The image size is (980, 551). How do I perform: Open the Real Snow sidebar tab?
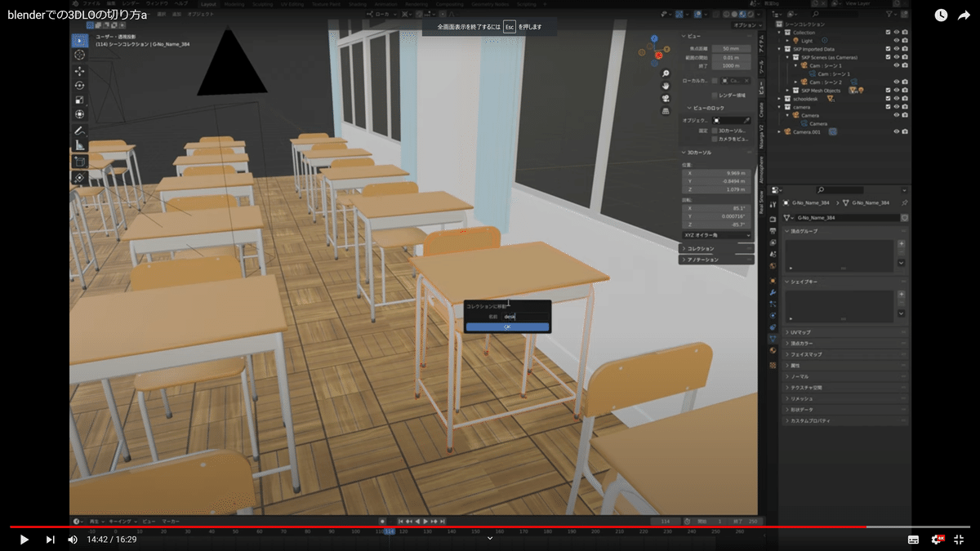point(762,203)
